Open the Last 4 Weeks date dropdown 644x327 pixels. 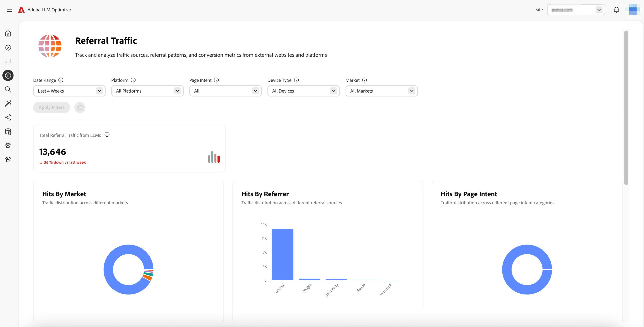point(69,91)
